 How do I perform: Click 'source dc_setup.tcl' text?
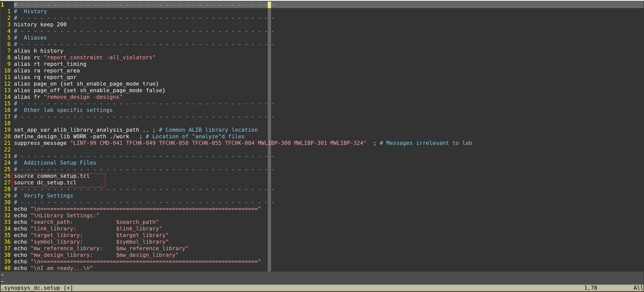click(x=45, y=183)
